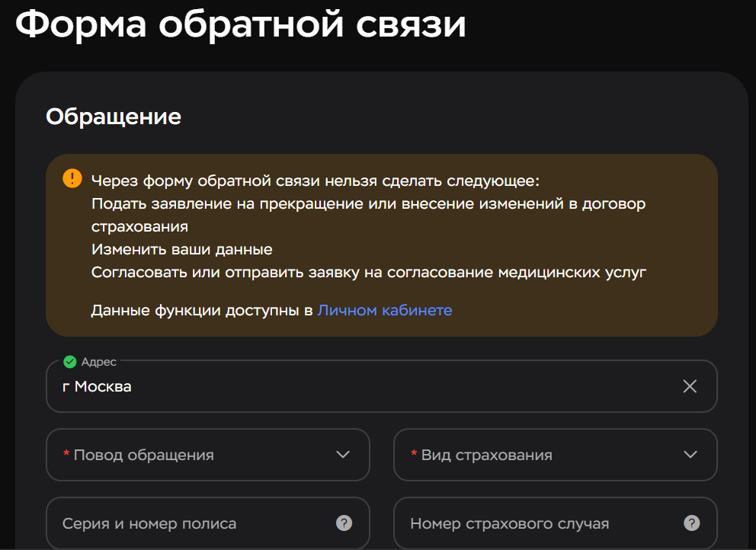This screenshot has height=550, width=756.
Task: Click the Данные функции доступны в text
Action: click(x=202, y=310)
